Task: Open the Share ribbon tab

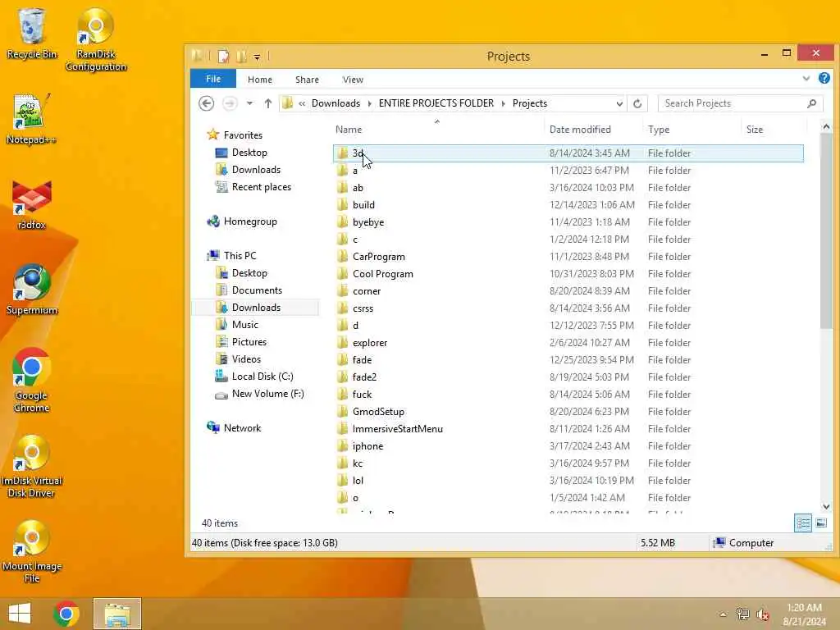Action: pyautogui.click(x=307, y=80)
